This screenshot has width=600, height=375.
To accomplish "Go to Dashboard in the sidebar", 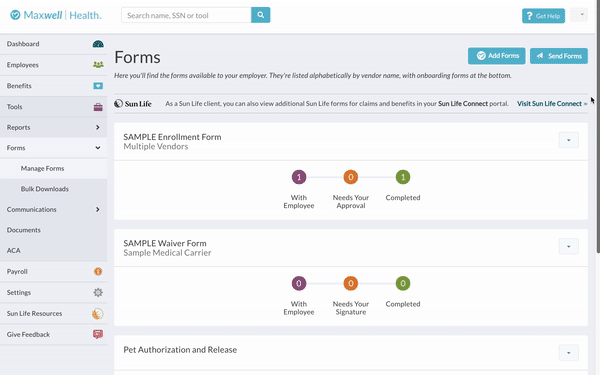I will [x=53, y=44].
